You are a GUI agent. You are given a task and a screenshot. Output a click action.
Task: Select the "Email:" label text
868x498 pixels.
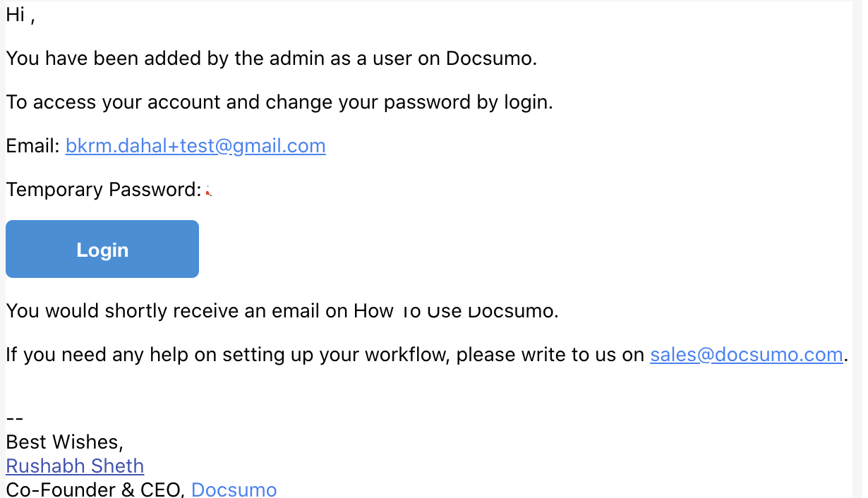point(33,146)
